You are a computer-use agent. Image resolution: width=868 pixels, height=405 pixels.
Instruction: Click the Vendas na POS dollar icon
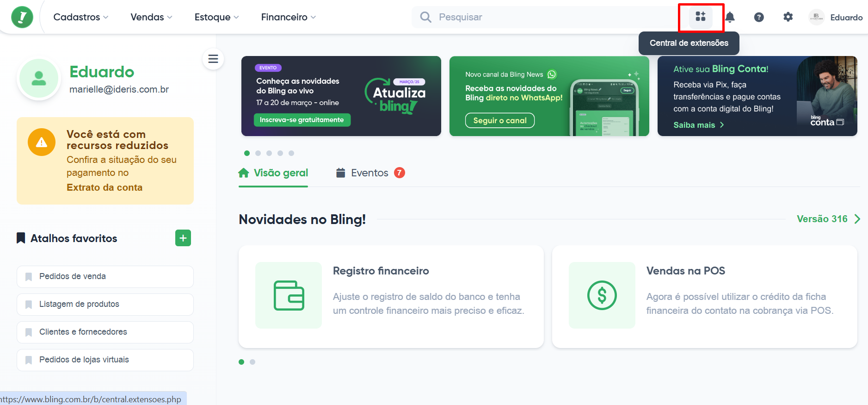coord(602,295)
